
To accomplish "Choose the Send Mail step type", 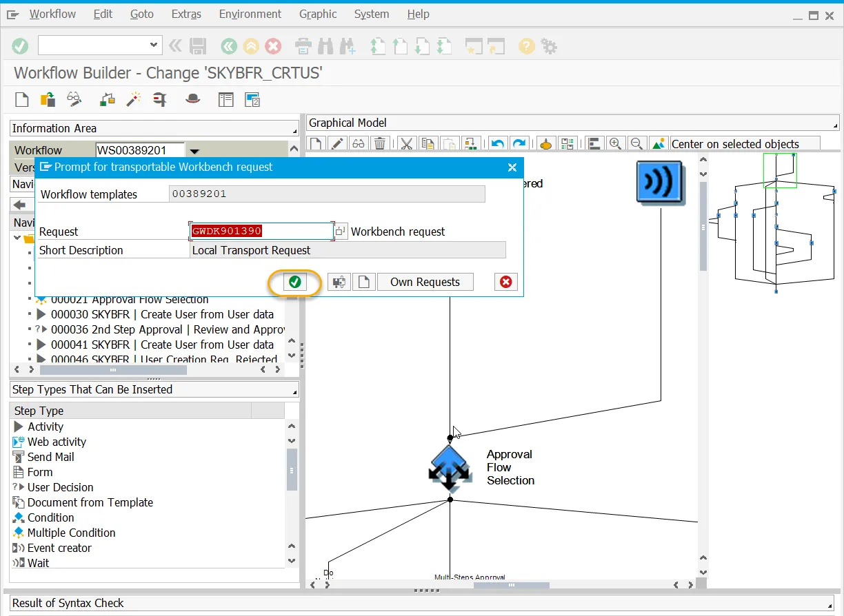I will pyautogui.click(x=50, y=457).
